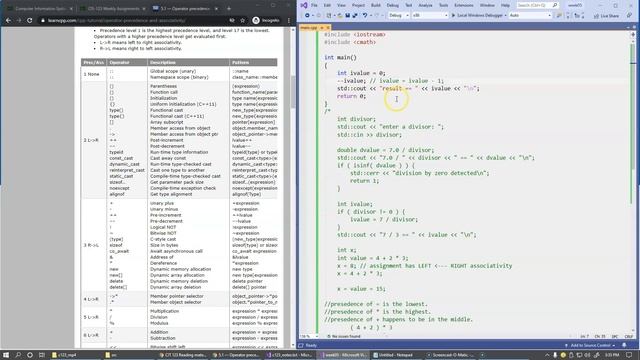Open Windows taskbar search
Viewport: 640px width, 360px height.
[x=18, y=355]
